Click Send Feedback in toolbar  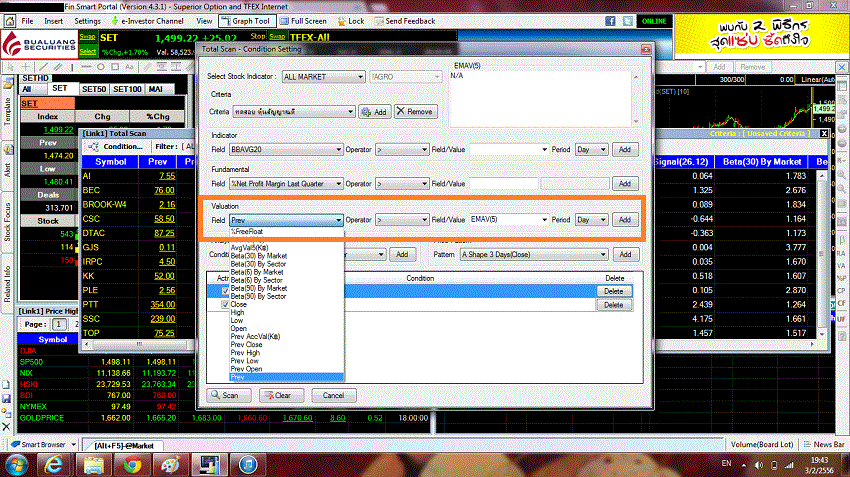(x=405, y=21)
